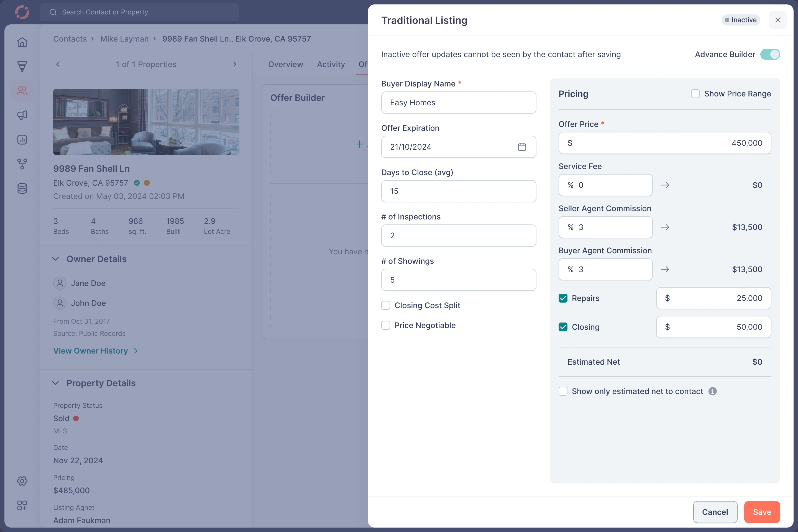This screenshot has width=798, height=532.
Task: Open the funnel filter sidebar icon
Action: [x=22, y=66]
